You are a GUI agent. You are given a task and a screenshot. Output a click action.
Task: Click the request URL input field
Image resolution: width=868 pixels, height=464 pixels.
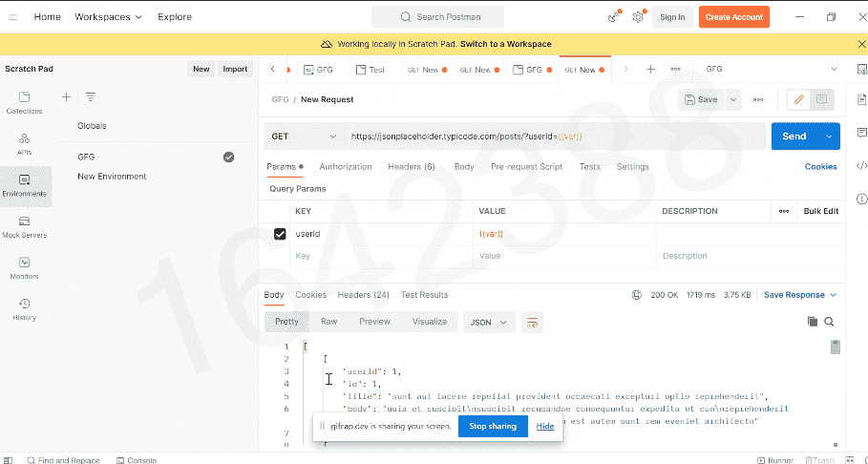point(555,137)
